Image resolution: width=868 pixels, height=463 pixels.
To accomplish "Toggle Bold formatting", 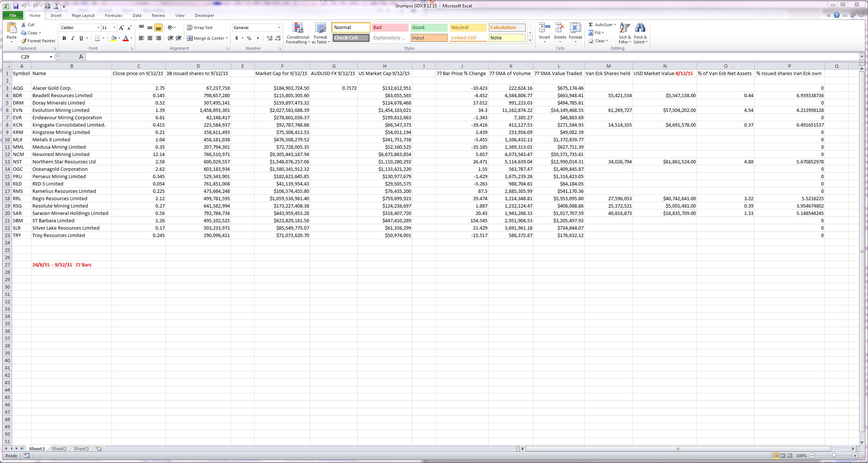I will [64, 38].
